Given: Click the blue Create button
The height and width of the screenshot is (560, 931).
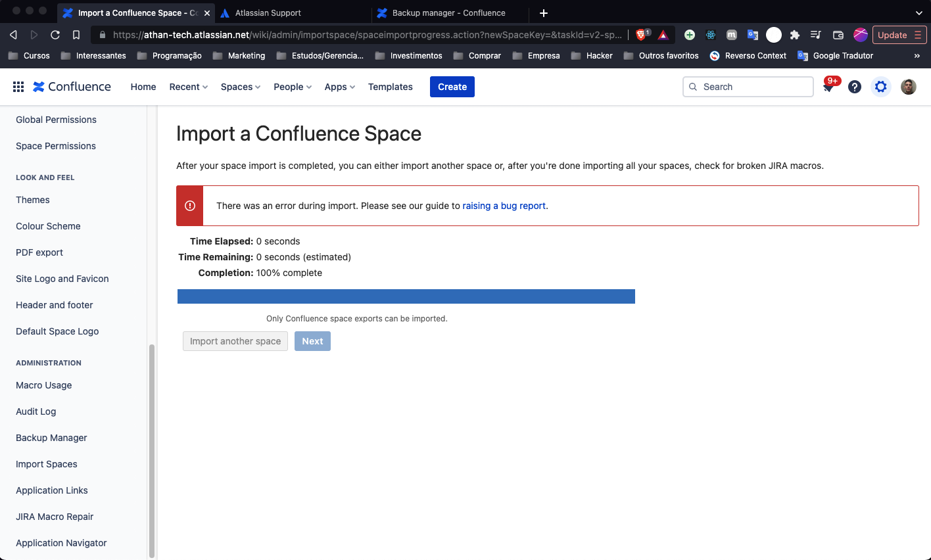Looking at the screenshot, I should pyautogui.click(x=452, y=87).
